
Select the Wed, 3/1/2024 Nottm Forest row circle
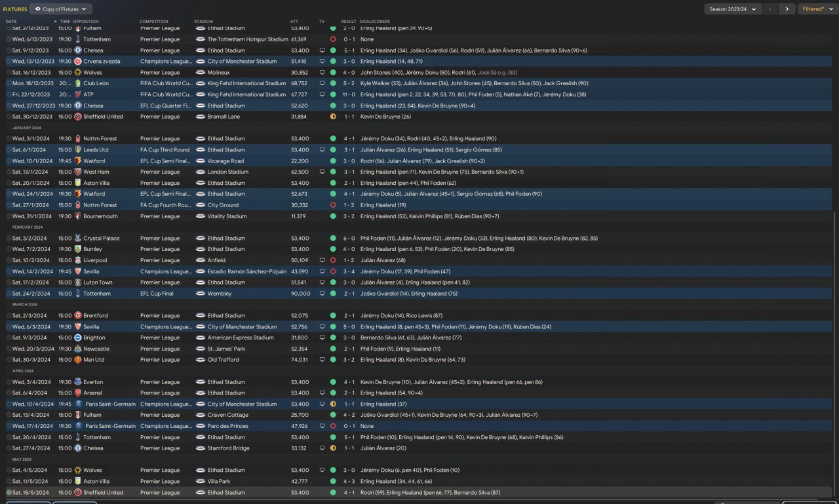pyautogui.click(x=9, y=139)
